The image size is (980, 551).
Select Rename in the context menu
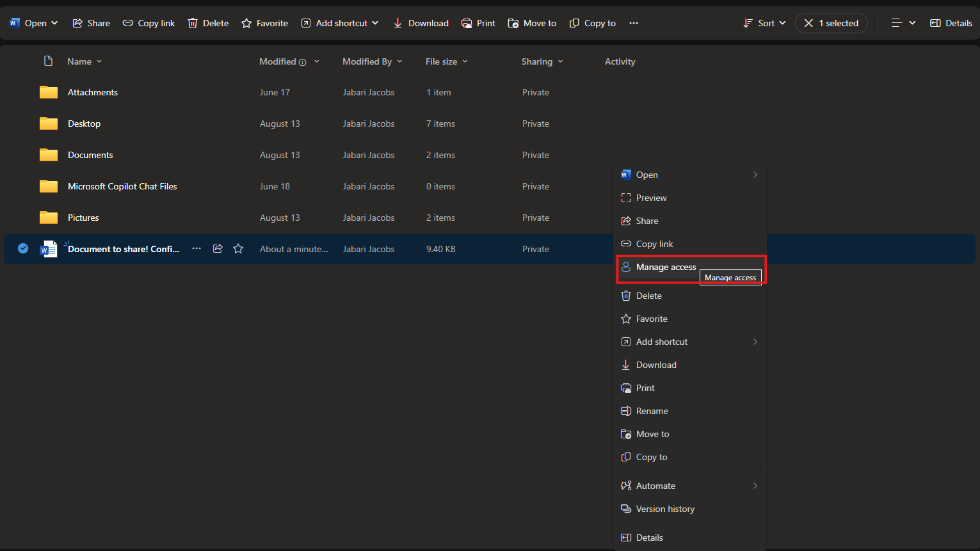[652, 411]
